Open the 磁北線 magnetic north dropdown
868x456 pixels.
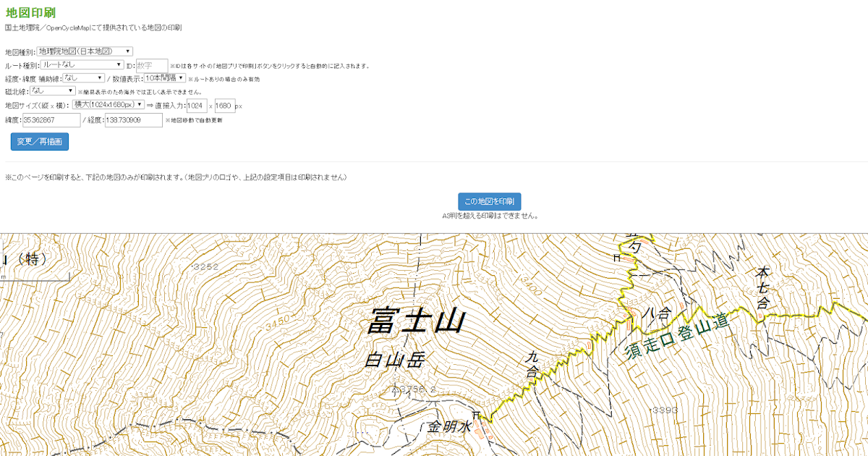[x=51, y=90]
